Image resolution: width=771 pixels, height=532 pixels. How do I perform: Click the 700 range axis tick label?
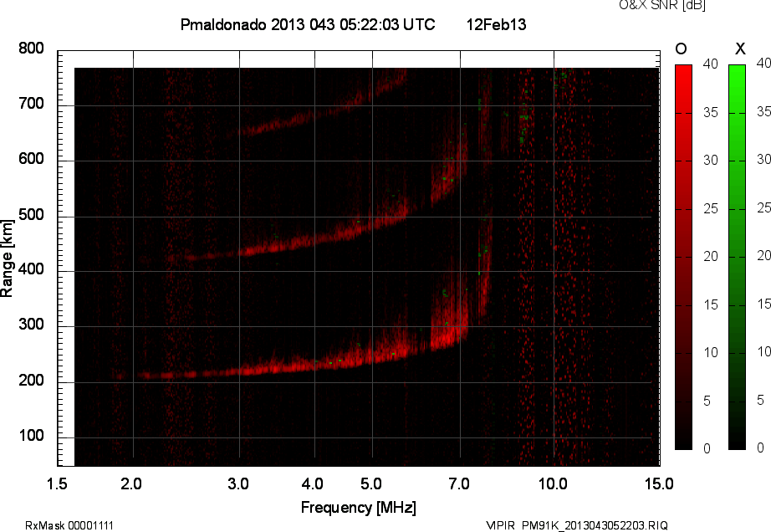click(x=31, y=104)
